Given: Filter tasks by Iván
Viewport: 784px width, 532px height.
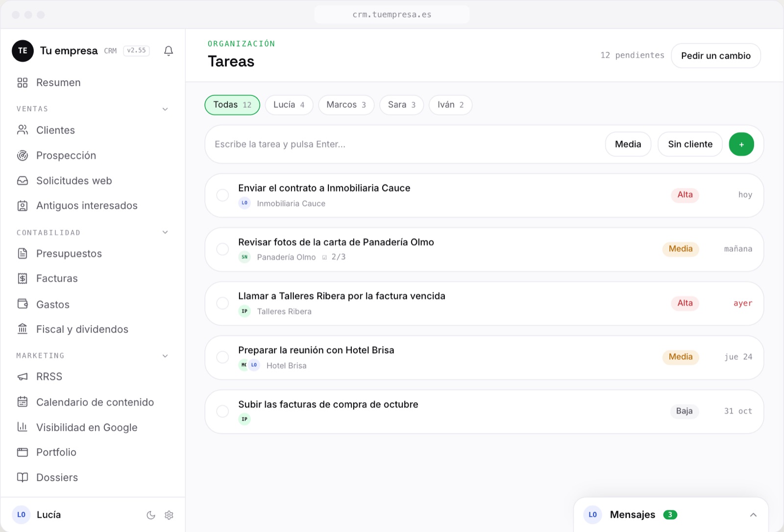Looking at the screenshot, I should tap(451, 105).
